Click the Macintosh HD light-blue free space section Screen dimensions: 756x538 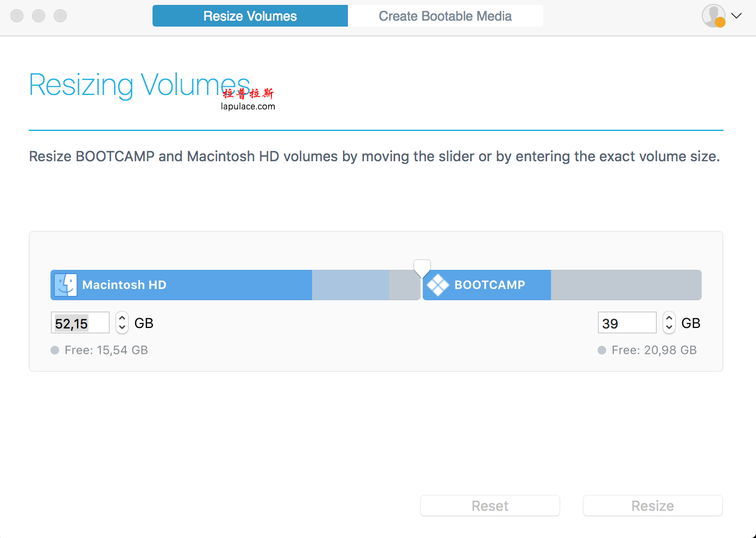pos(351,285)
